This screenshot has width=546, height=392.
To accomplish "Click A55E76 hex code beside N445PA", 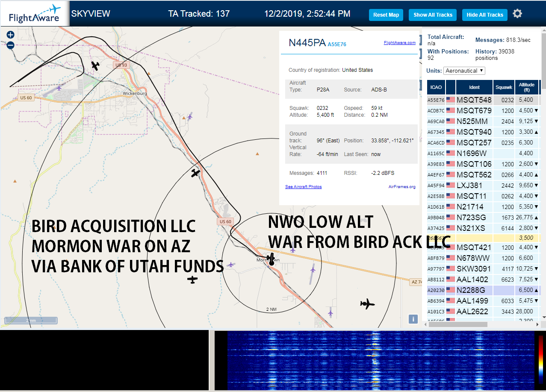I will [x=337, y=44].
